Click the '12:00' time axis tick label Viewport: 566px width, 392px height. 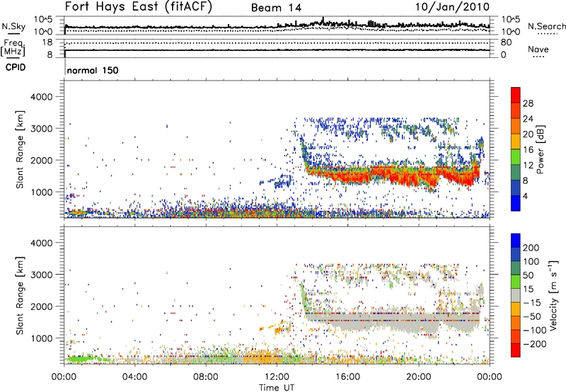[277, 377]
